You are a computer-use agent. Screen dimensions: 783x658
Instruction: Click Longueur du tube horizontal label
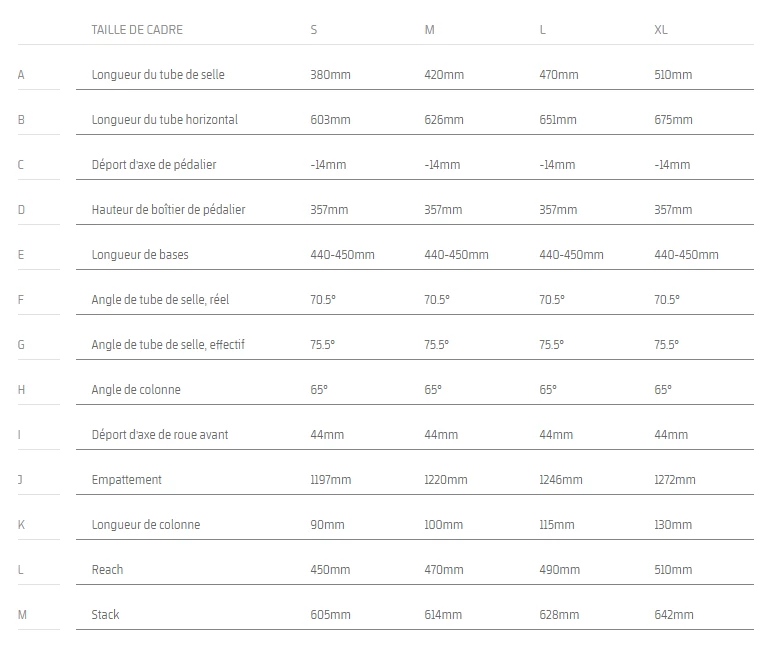[164, 120]
